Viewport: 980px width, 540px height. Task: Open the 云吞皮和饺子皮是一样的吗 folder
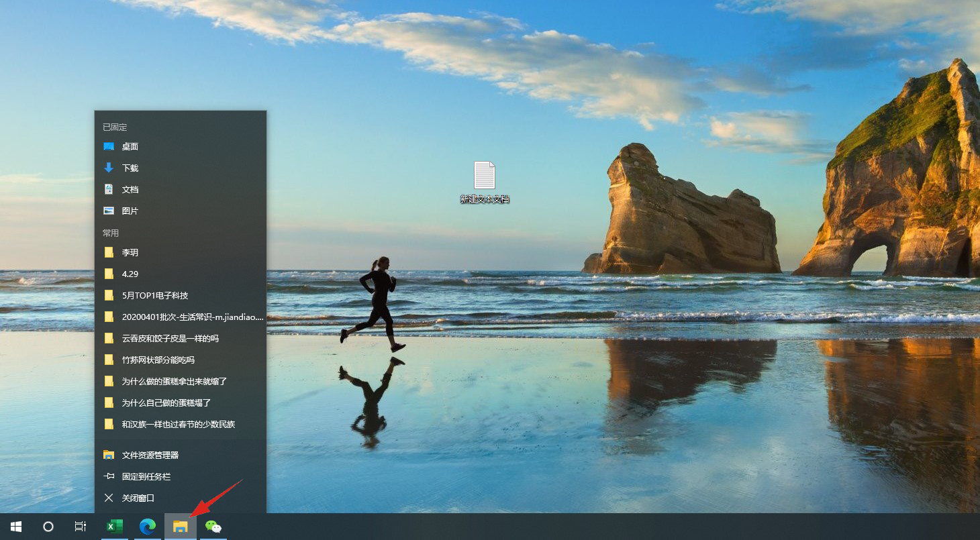(181, 338)
